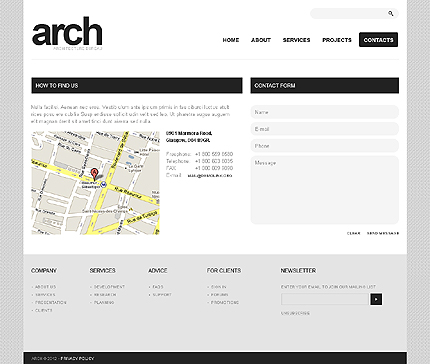
Task: Click the Unsubscribe link
Action: (295, 313)
